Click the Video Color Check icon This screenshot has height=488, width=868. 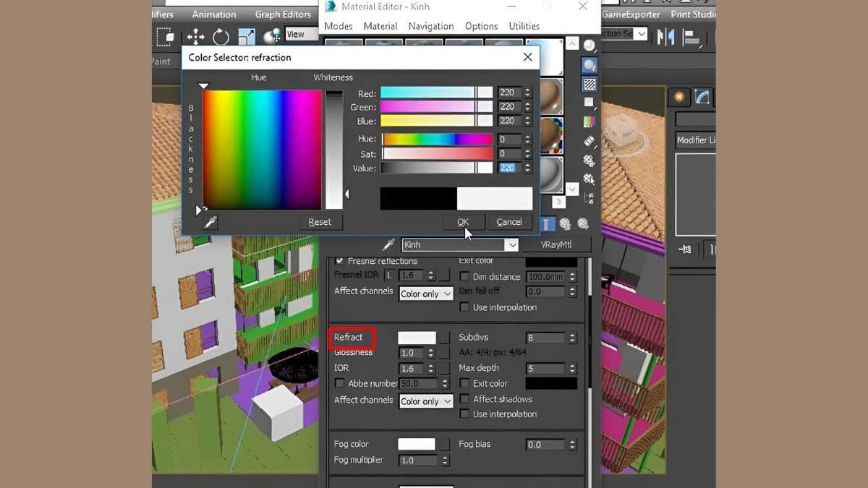[x=590, y=122]
